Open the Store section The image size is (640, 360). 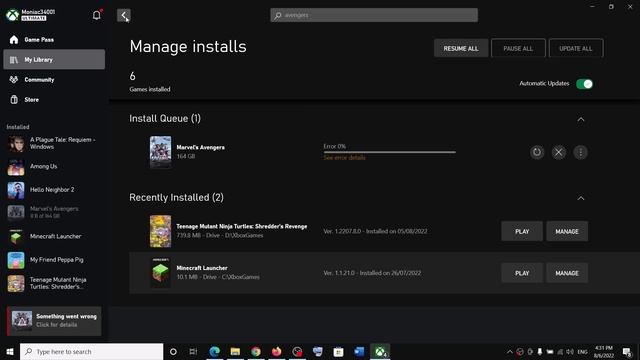tap(54, 100)
